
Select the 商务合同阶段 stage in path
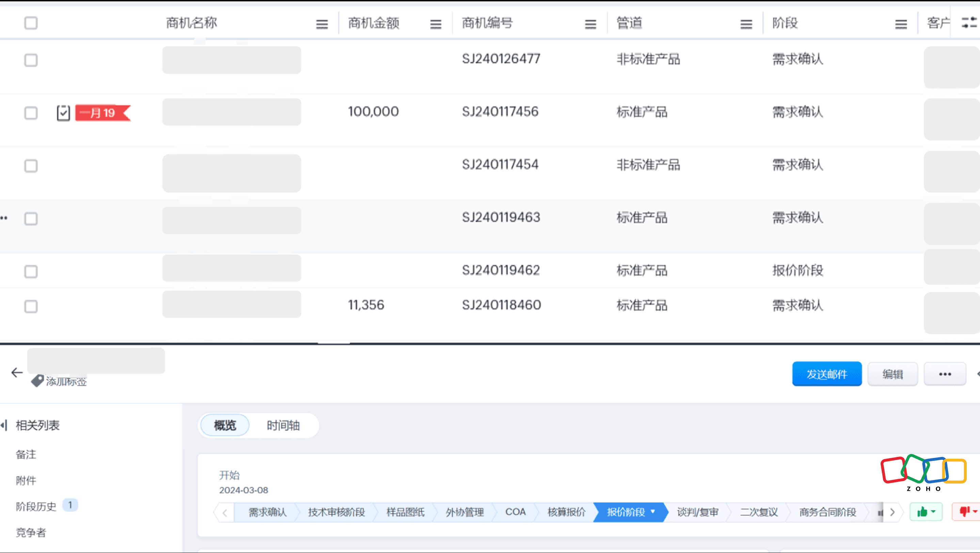[x=828, y=512]
